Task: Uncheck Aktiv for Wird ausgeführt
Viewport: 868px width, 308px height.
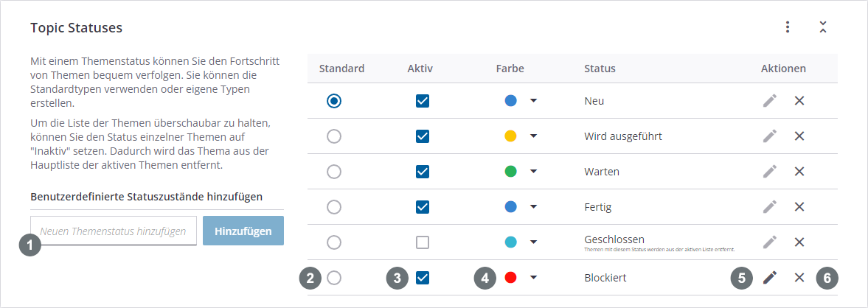Action: (423, 136)
